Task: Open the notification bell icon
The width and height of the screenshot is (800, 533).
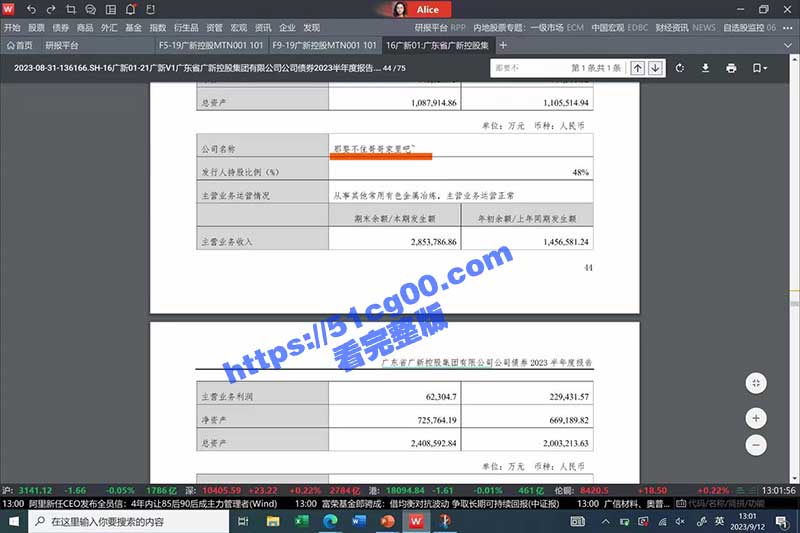Action: click(x=131, y=9)
